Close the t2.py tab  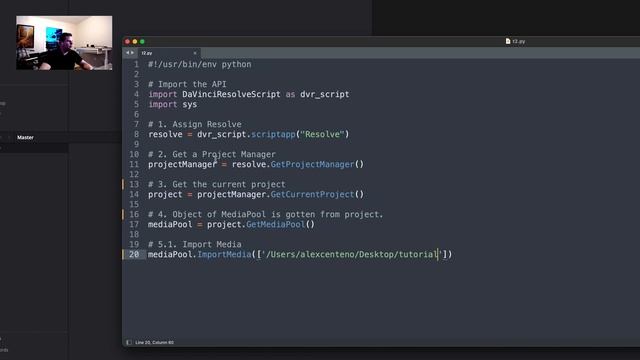pos(195,53)
